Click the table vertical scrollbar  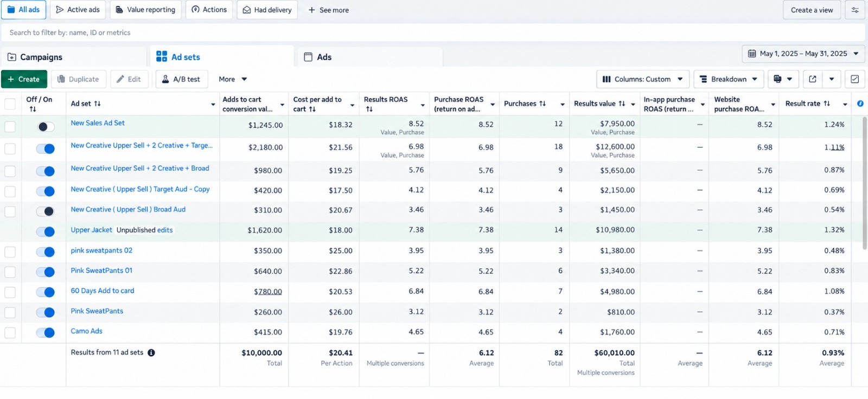[865, 183]
